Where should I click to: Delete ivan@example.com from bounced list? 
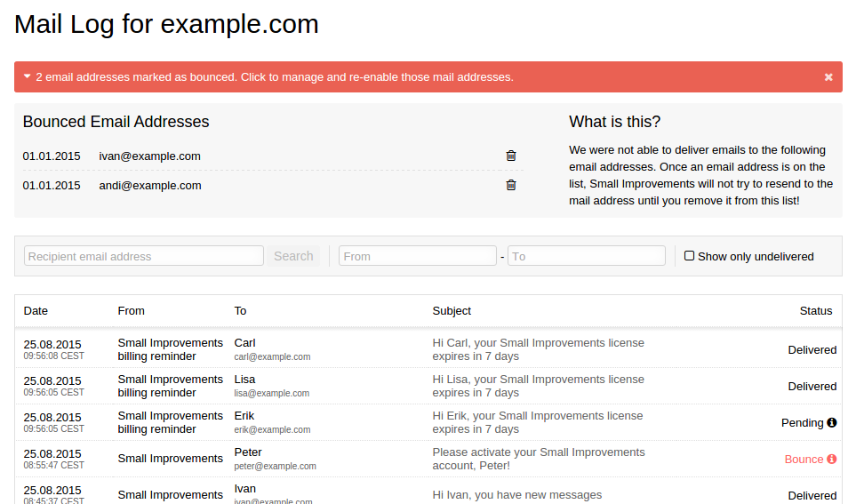[x=511, y=156]
